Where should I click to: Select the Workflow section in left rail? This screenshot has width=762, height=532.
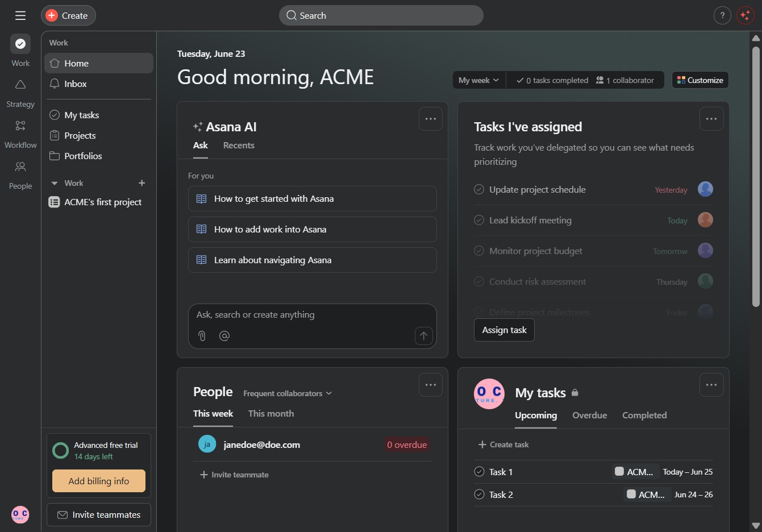(x=20, y=134)
